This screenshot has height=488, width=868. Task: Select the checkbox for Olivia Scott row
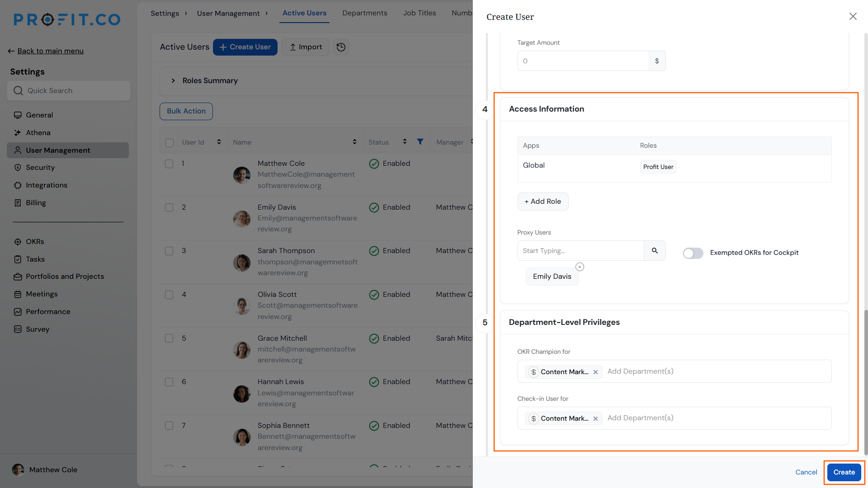click(169, 295)
